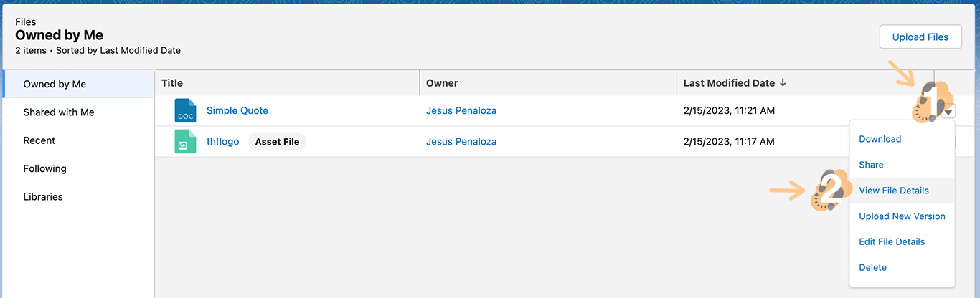Viewport: 980px width, 298px height.
Task: Choose Share in the row actions menu
Action: click(871, 165)
